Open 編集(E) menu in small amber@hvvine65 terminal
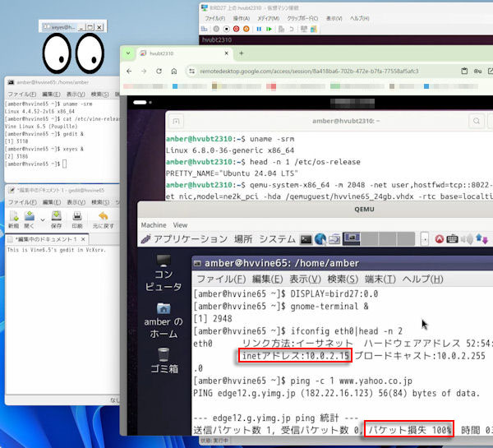The width and height of the screenshot is (493, 448). pos(51,94)
